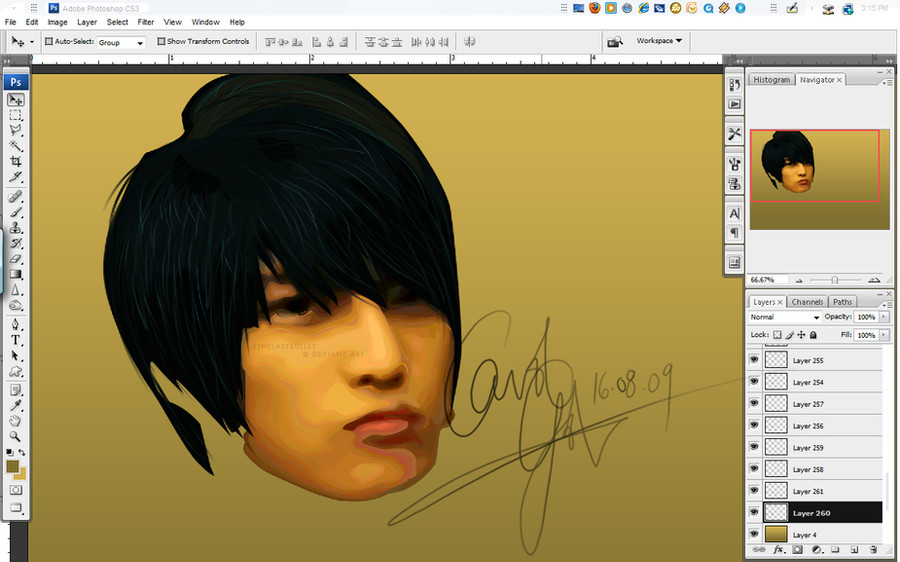The width and height of the screenshot is (900, 562).
Task: Hide Layer 254 visibility eye
Action: [x=754, y=382]
